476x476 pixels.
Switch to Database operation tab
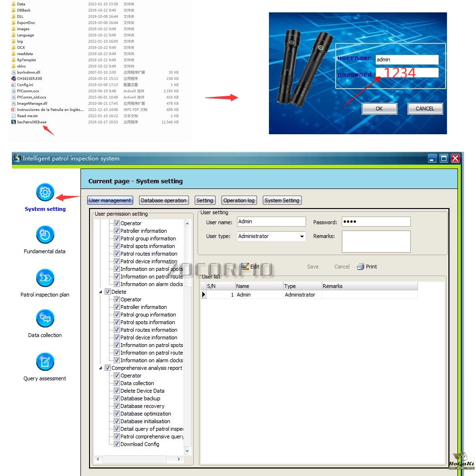click(x=164, y=200)
